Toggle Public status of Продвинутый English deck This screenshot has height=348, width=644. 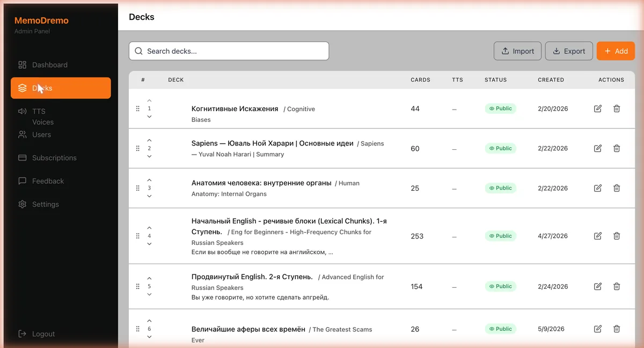pyautogui.click(x=501, y=286)
